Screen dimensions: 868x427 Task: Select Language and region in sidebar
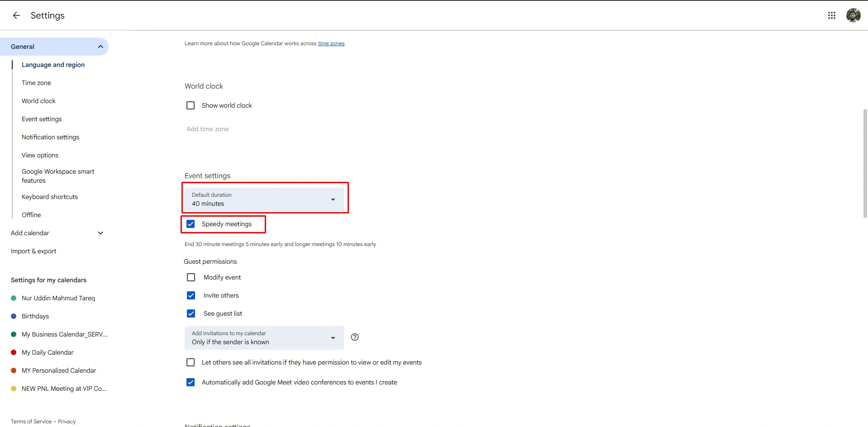pyautogui.click(x=53, y=65)
